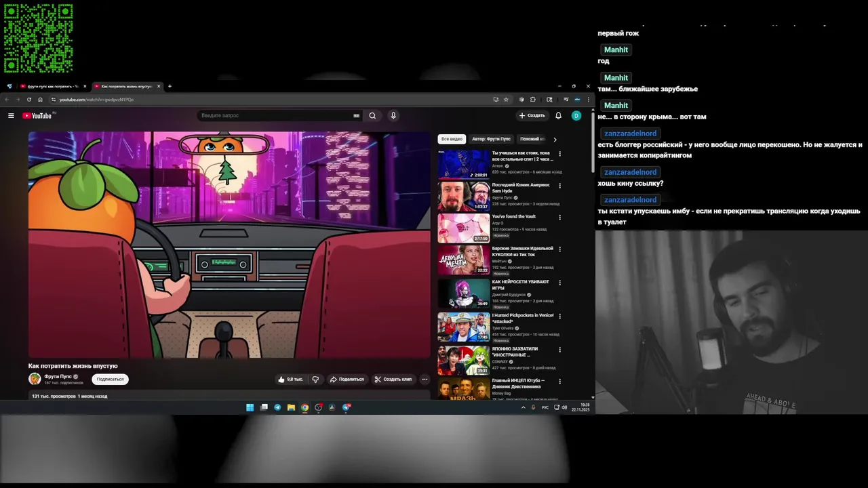Open options for Последний Комик Америки video

point(560,186)
